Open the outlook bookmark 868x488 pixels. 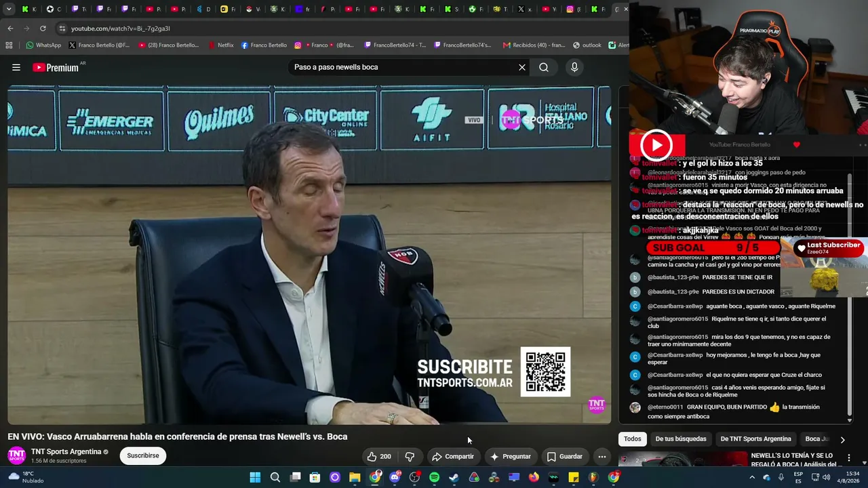tap(587, 45)
